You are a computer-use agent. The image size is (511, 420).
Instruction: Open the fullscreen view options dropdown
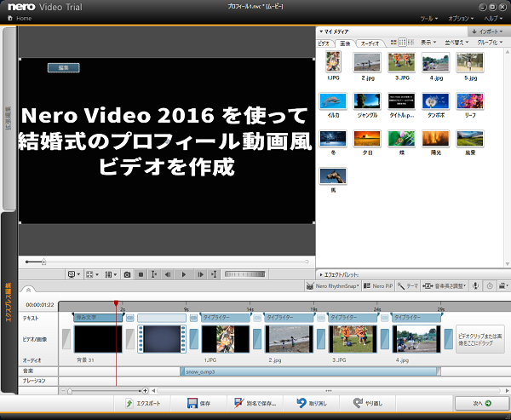[92, 274]
